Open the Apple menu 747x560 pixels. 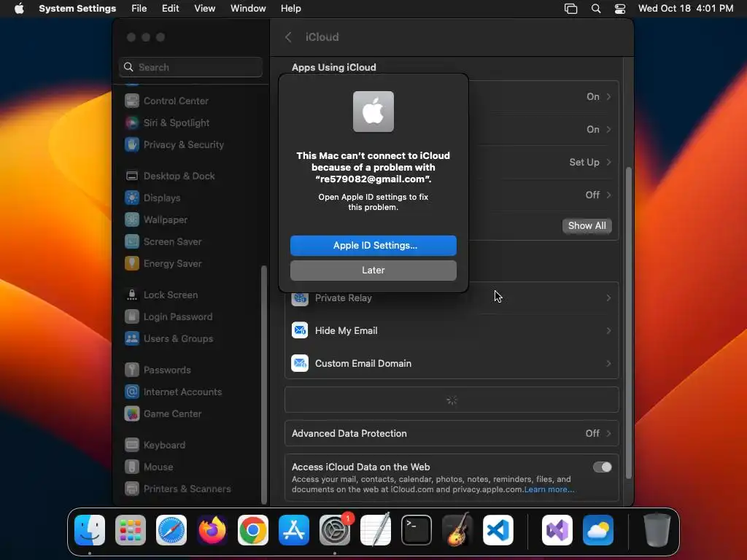coord(19,9)
